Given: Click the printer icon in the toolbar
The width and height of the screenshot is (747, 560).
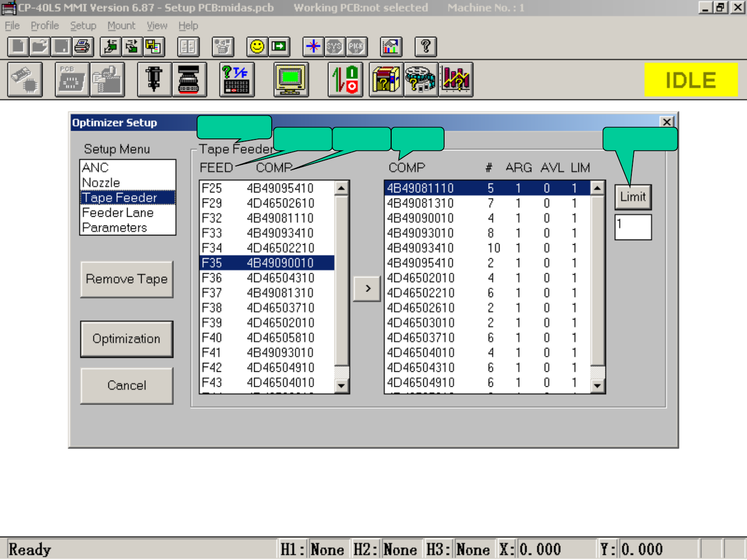Looking at the screenshot, I should tap(82, 47).
